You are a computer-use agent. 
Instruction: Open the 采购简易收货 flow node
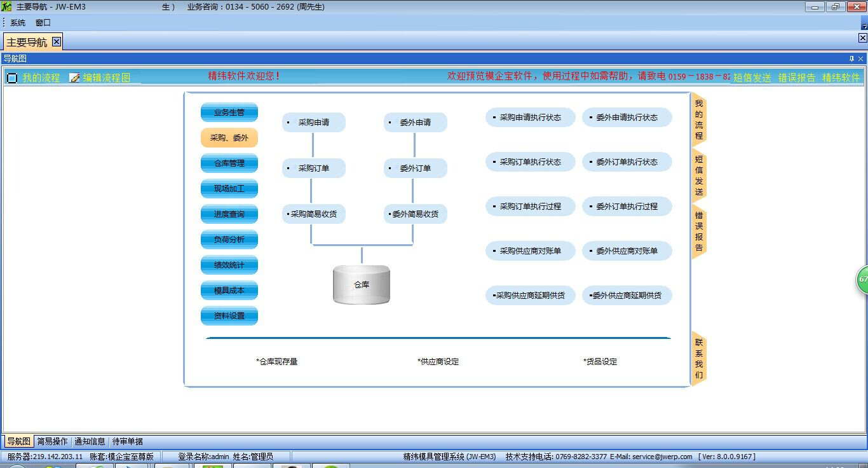coord(314,214)
